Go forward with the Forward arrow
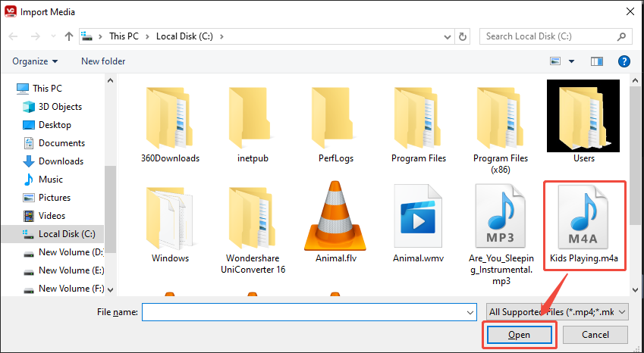The height and width of the screenshot is (353, 644). click(36, 36)
